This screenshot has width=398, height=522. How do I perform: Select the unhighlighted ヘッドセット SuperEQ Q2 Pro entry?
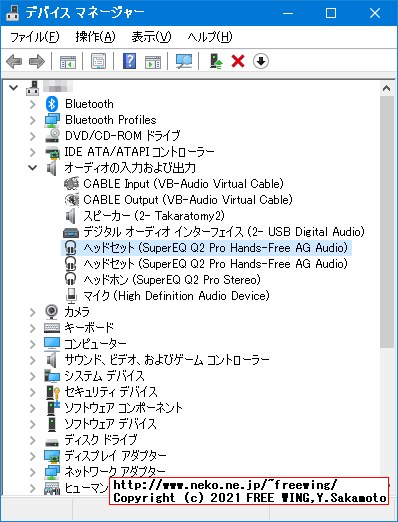[215, 264]
